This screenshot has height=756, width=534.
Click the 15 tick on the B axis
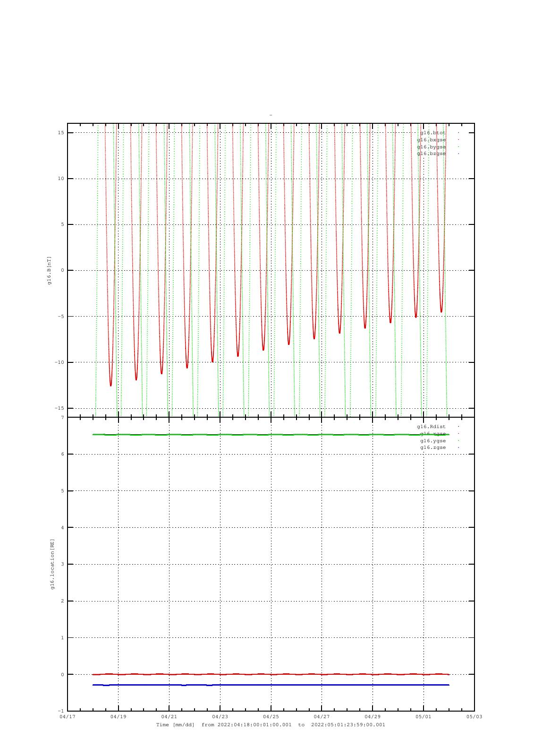[x=61, y=133]
